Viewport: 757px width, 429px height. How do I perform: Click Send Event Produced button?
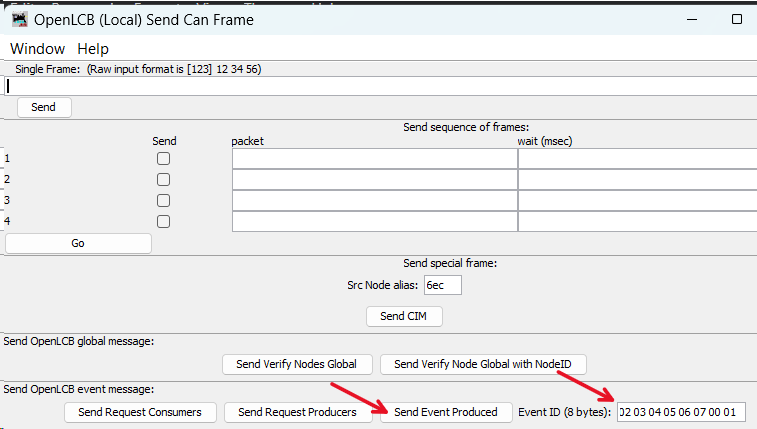coord(446,412)
